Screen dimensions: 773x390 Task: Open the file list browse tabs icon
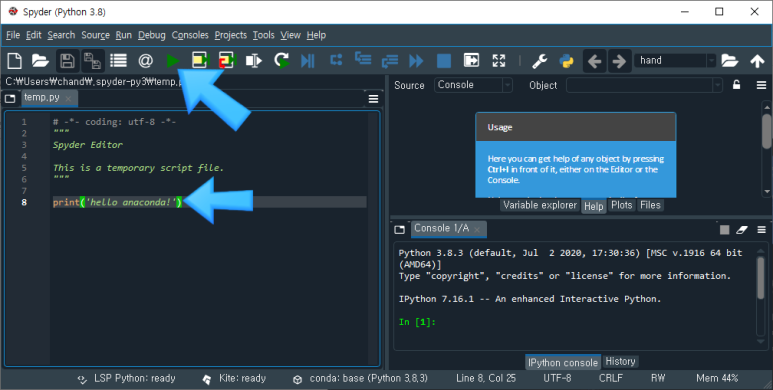118,61
